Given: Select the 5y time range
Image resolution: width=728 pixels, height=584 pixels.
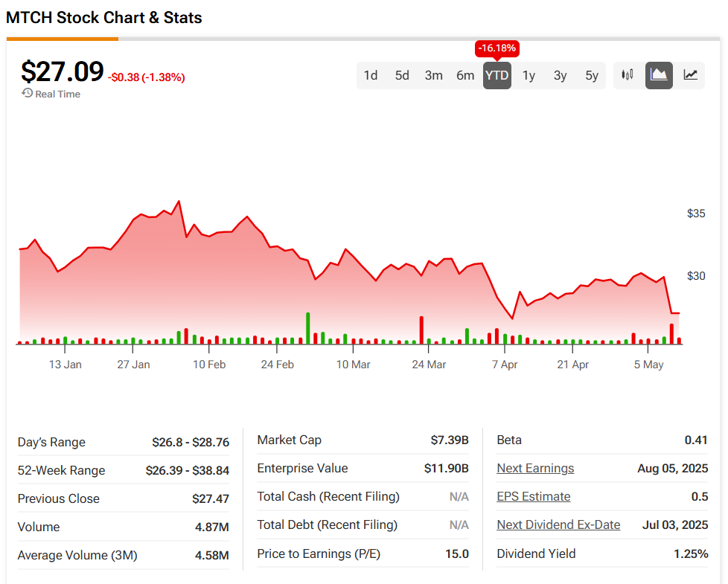Looking at the screenshot, I should [592, 76].
